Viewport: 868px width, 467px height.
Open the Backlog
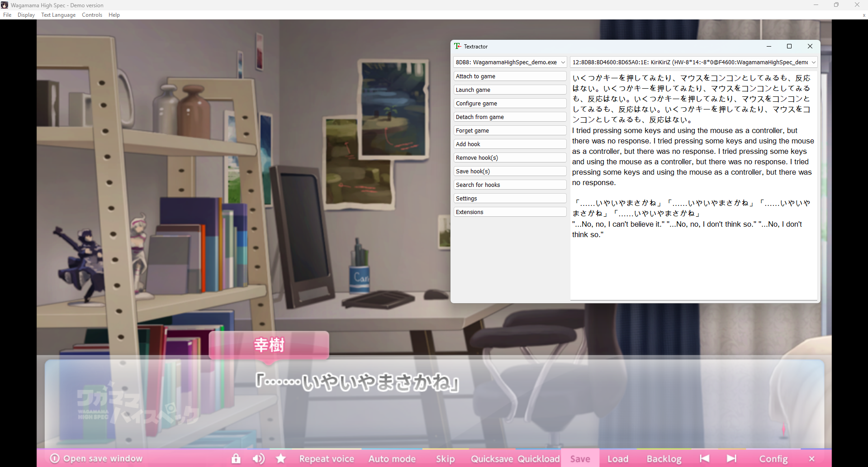coord(664,459)
